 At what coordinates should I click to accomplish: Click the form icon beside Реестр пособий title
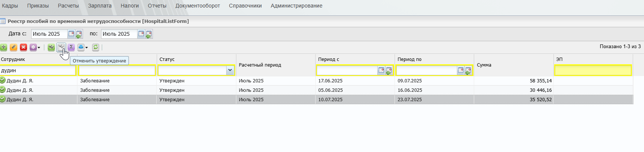click(x=3, y=21)
